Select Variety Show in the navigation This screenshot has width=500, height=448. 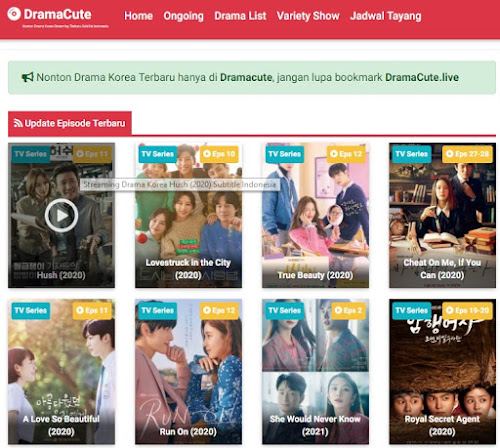308,16
